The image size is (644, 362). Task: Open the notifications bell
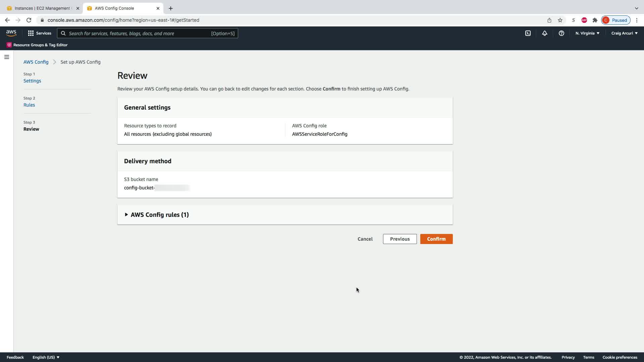(544, 33)
